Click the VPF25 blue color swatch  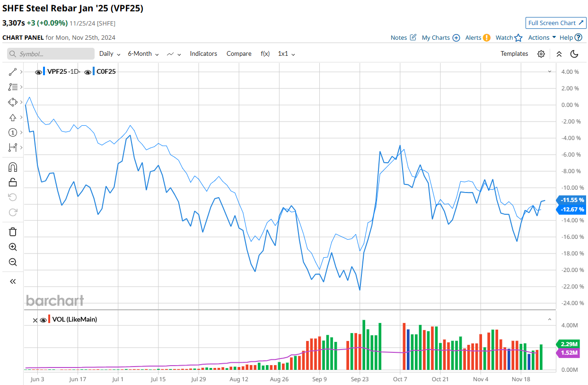click(x=44, y=72)
